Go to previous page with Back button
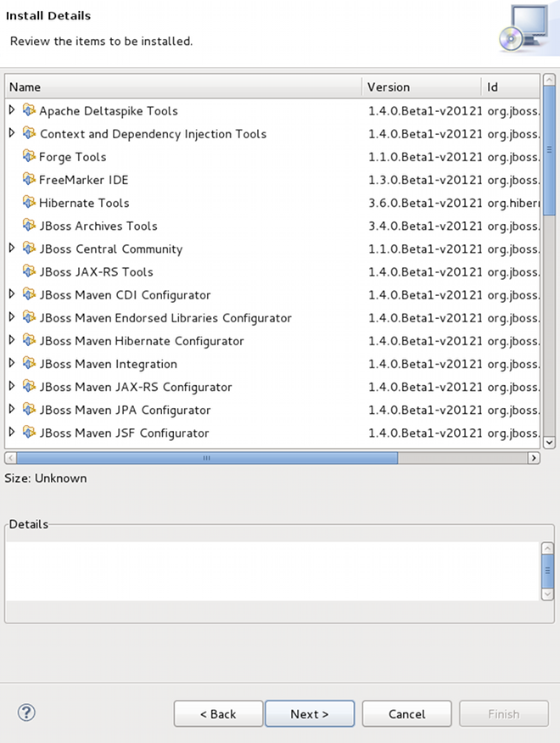Image resolution: width=560 pixels, height=743 pixels. click(218, 713)
